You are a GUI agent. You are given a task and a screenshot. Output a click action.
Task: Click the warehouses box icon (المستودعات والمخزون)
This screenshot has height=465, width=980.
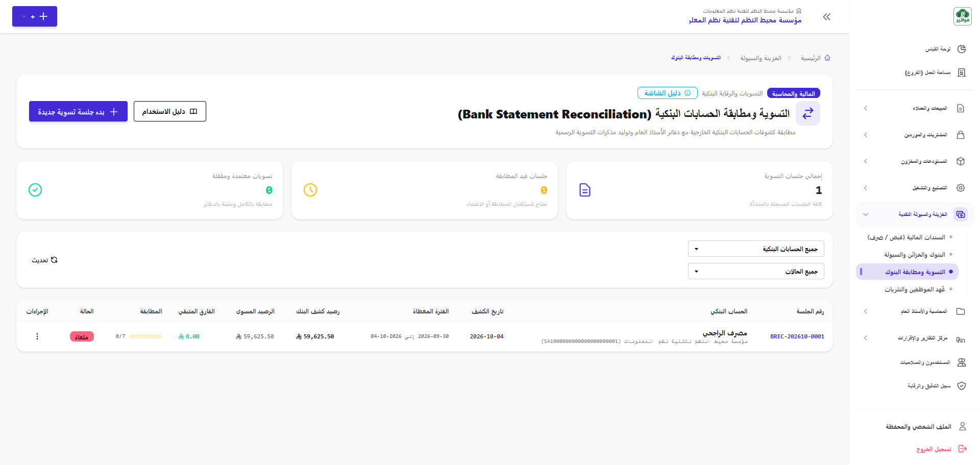[x=961, y=161]
